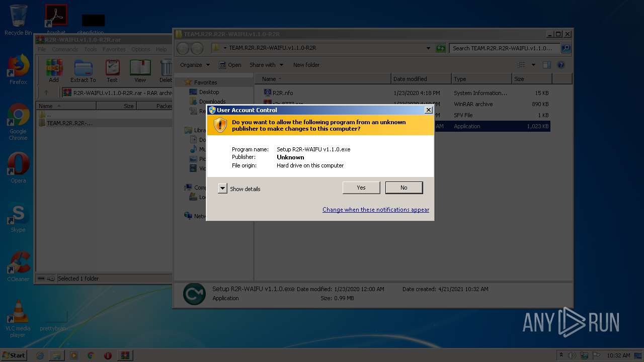Click the search magnifier icon in Explorer
This screenshot has height=362, width=644.
(x=566, y=48)
